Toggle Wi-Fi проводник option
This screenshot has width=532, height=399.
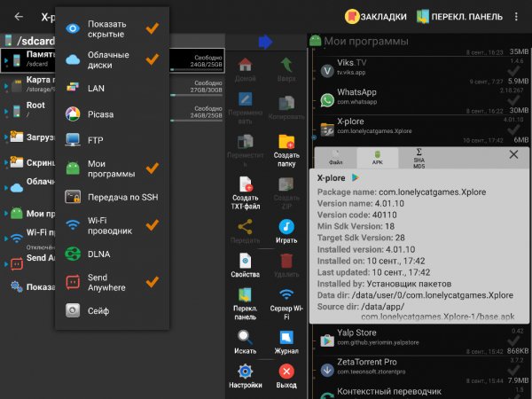[x=112, y=225]
